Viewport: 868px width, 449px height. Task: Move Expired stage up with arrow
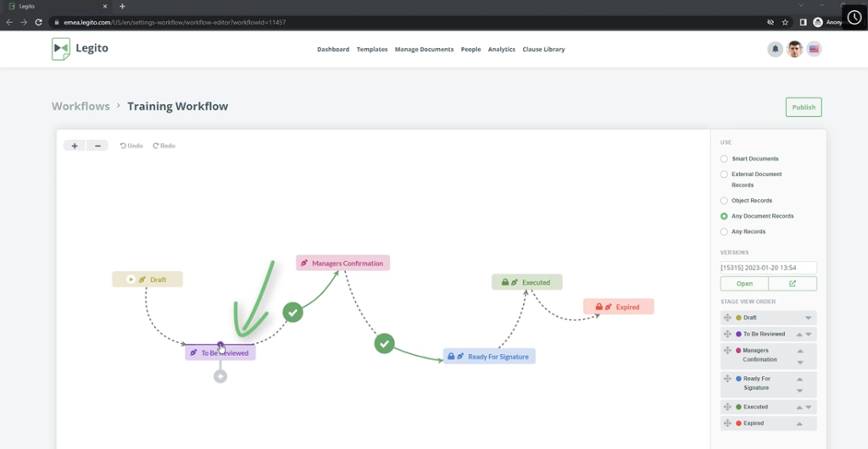[x=799, y=424]
